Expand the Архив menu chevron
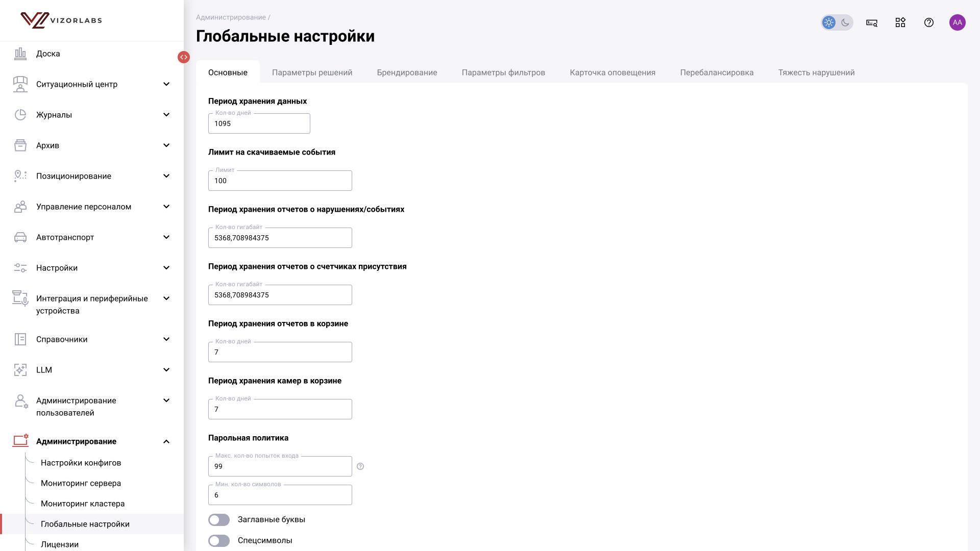The width and height of the screenshot is (980, 551). [166, 145]
